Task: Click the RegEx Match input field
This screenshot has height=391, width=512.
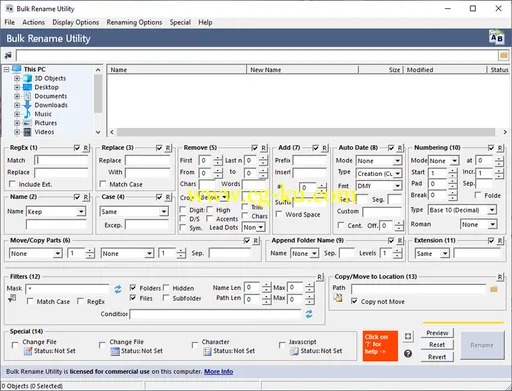Action: click(61, 160)
